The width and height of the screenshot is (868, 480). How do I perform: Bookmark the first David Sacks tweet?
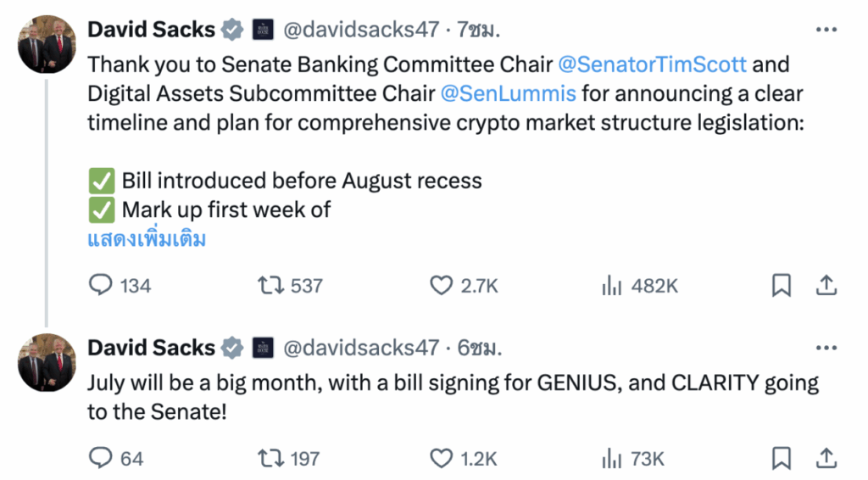coord(782,286)
